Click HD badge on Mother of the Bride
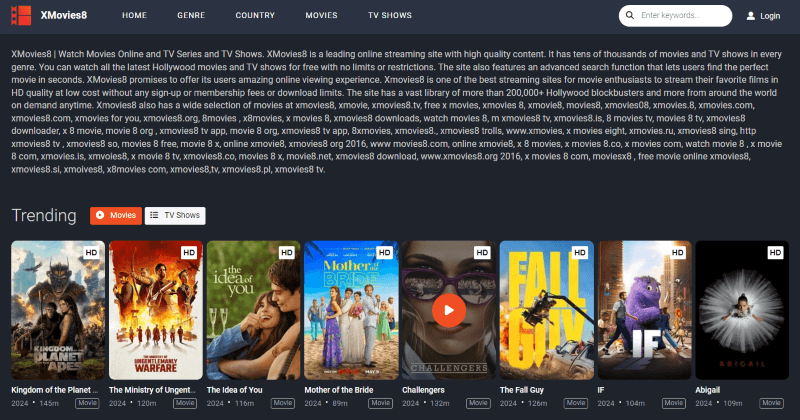Screen dimensions: 800x420 pos(385,252)
